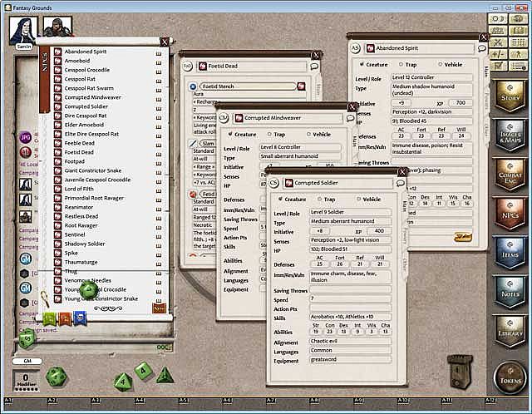Open the Items sidebar button

(x=509, y=251)
